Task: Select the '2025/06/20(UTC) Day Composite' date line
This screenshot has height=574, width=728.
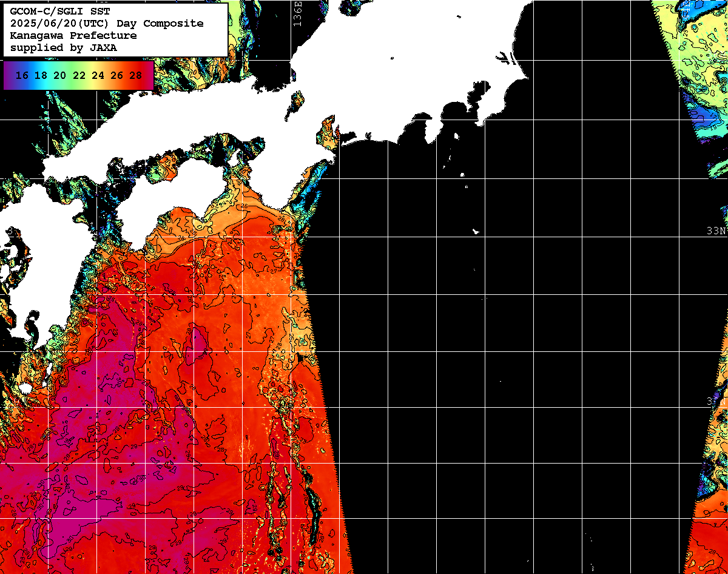Action: click(x=107, y=24)
